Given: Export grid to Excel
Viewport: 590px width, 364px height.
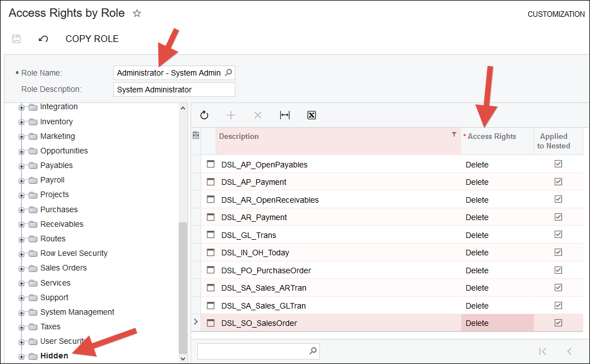Looking at the screenshot, I should point(312,115).
